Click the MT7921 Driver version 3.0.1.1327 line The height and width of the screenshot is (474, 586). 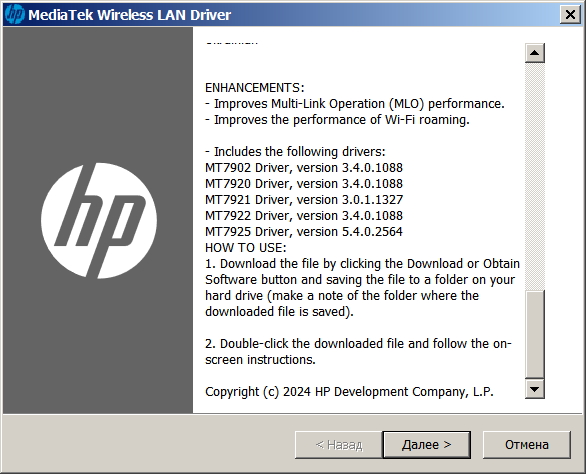[304, 200]
